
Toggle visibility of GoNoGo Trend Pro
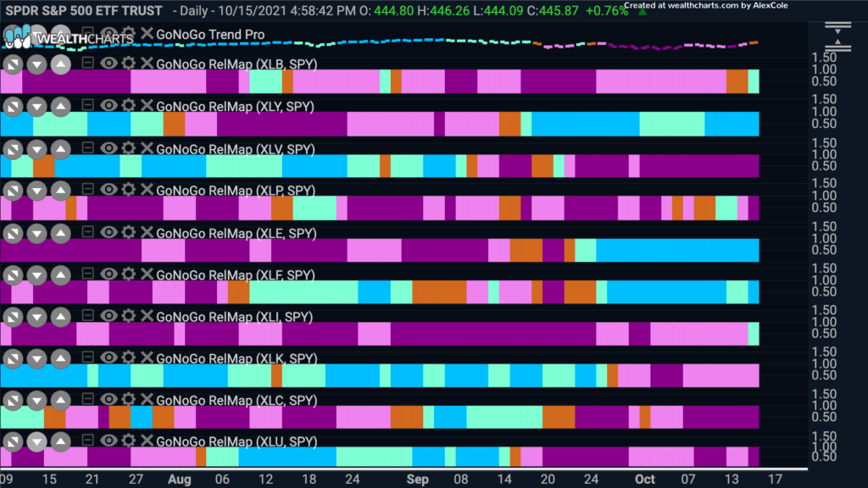[108, 33]
